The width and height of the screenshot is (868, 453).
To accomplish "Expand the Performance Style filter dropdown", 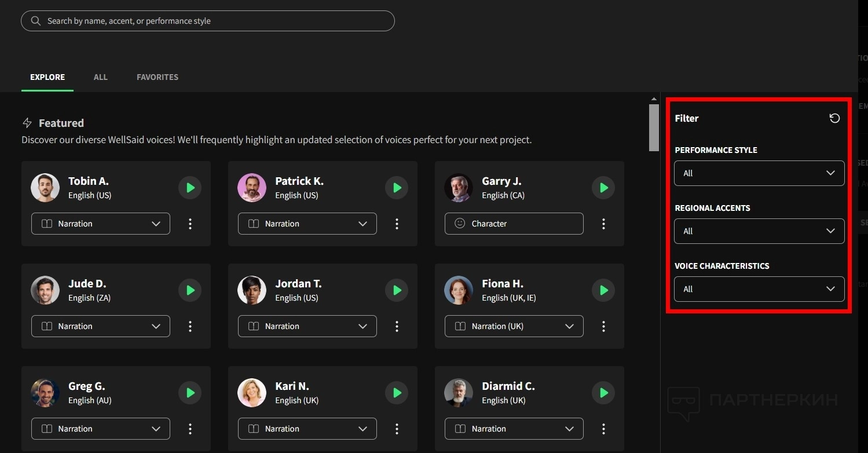I will 759,173.
